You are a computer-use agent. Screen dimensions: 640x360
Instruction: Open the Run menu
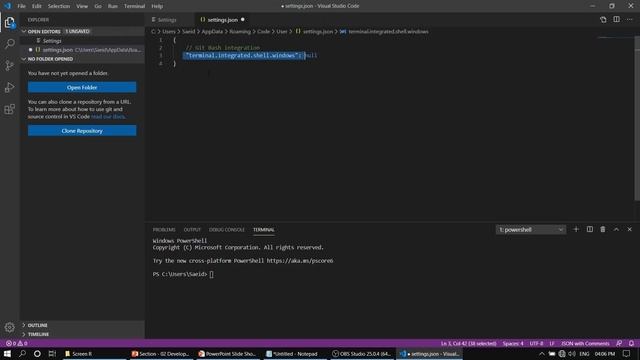click(113, 6)
